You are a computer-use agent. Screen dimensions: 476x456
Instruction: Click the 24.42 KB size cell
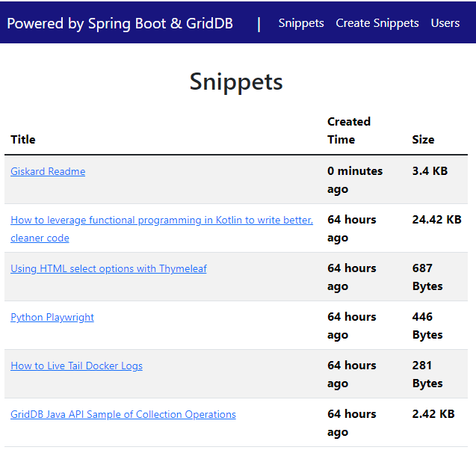tap(436, 220)
